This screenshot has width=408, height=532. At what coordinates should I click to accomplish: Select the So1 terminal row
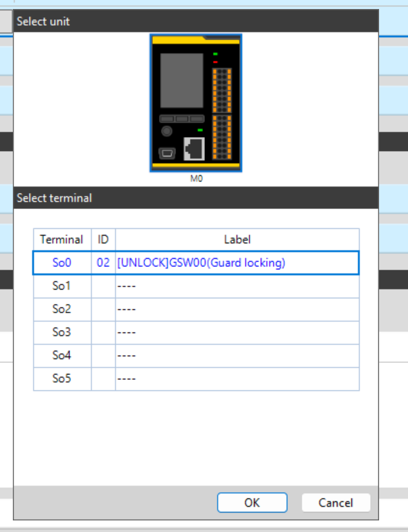(196, 286)
